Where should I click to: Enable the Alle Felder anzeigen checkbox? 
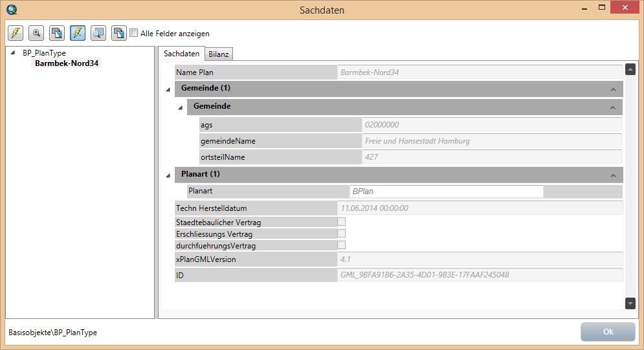coord(134,33)
